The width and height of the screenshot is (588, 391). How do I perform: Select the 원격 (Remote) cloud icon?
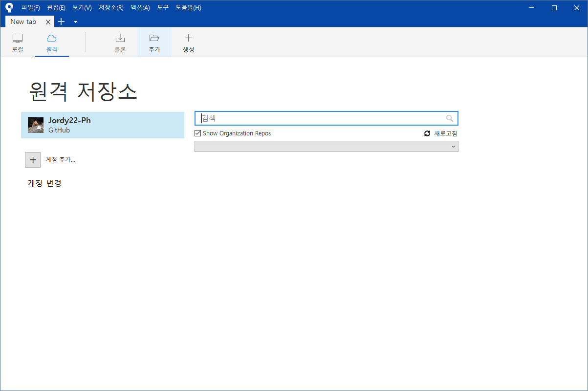[x=52, y=38]
